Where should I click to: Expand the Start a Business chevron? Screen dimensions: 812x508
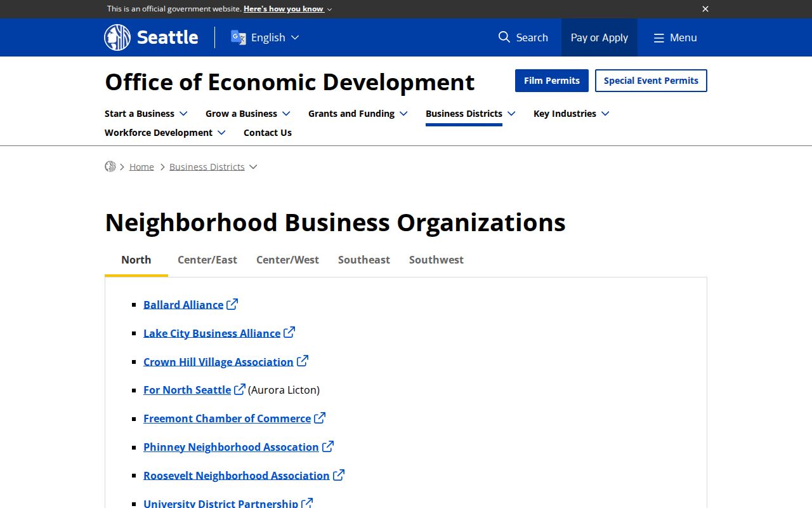pyautogui.click(x=183, y=114)
